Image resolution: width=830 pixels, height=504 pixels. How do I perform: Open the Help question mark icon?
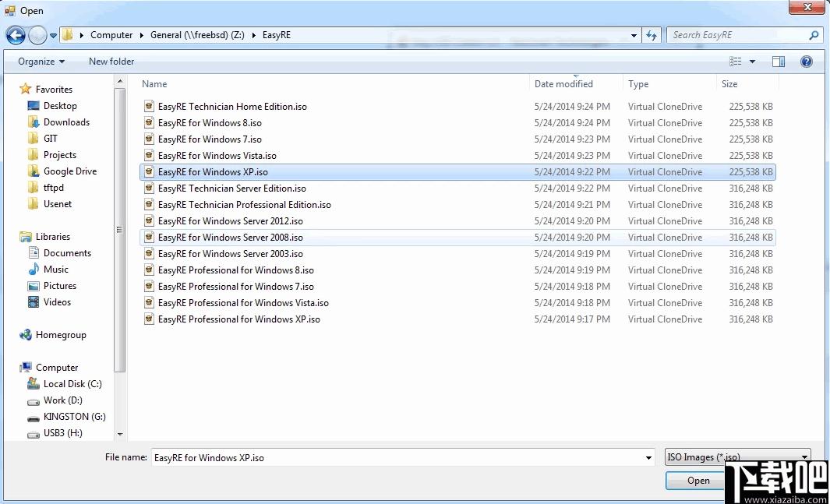(x=806, y=62)
